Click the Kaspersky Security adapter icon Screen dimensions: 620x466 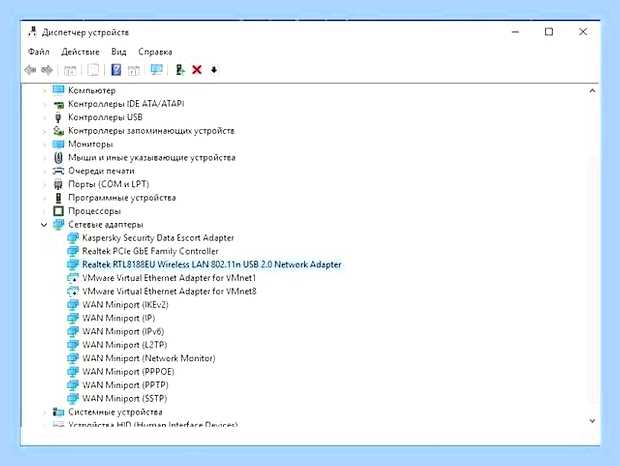[x=73, y=238]
